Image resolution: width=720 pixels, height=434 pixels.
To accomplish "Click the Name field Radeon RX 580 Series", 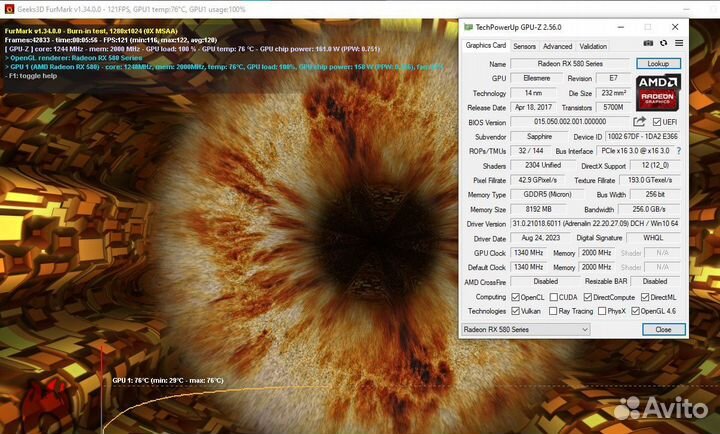I will point(570,63).
